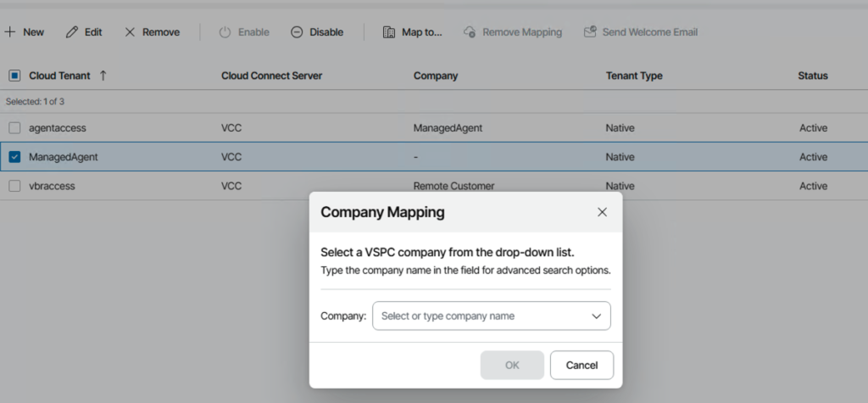Check the agentaccess tenant checkbox
Viewport: 868px width, 403px height.
[14, 128]
